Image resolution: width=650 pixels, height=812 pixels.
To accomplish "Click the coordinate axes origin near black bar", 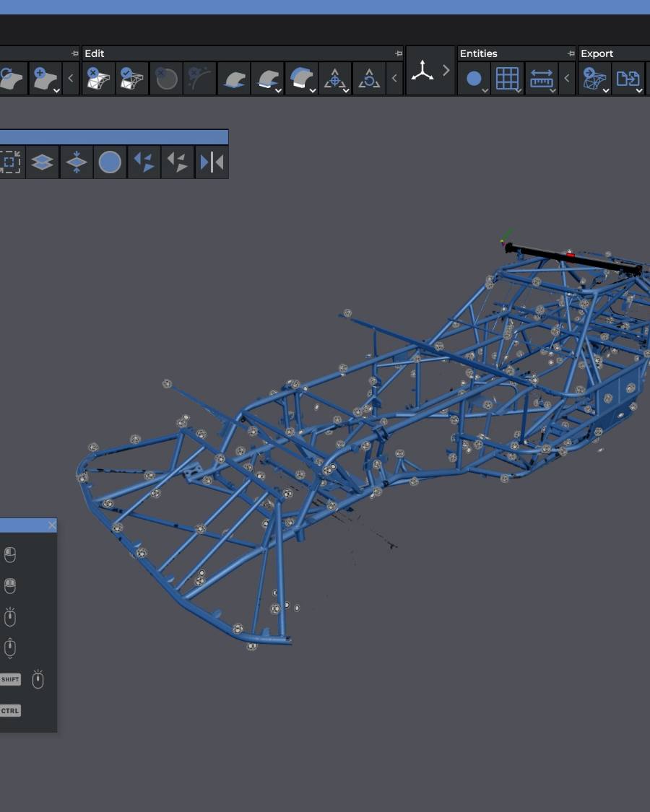I will pyautogui.click(x=502, y=241).
